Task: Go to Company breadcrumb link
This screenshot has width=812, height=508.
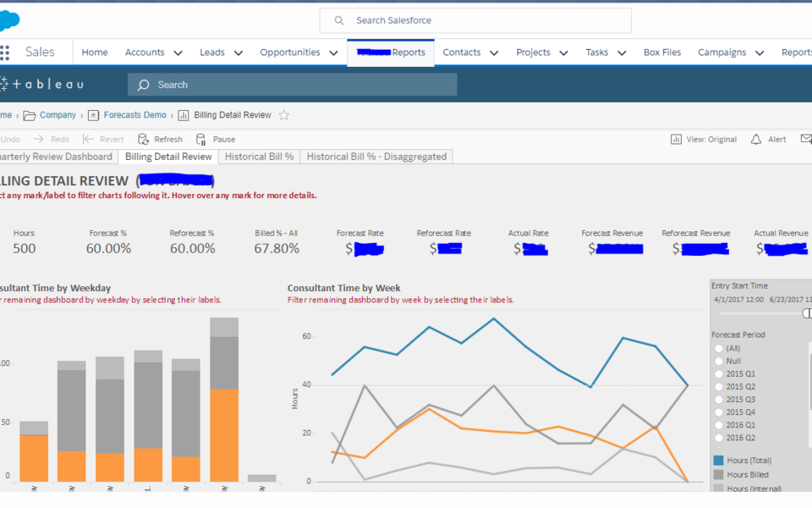Action: (x=58, y=115)
